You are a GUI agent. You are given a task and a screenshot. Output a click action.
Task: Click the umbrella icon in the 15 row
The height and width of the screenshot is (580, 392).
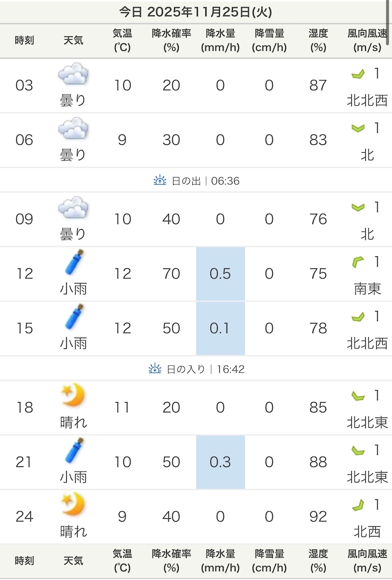(75, 318)
